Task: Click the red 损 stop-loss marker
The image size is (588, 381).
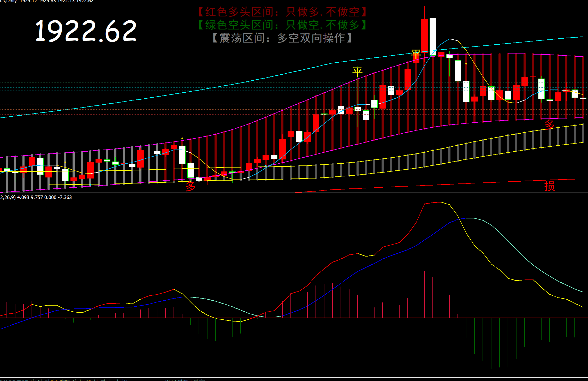Action: 549,186
